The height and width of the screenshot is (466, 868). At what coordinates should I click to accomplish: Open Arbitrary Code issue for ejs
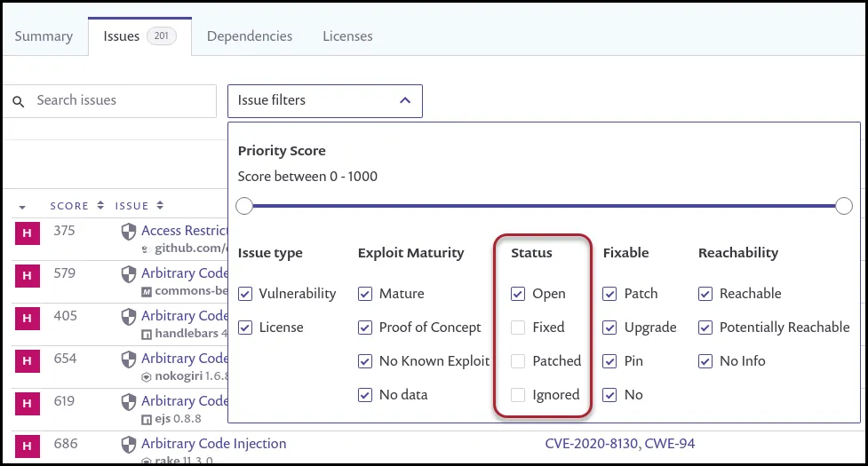184,401
